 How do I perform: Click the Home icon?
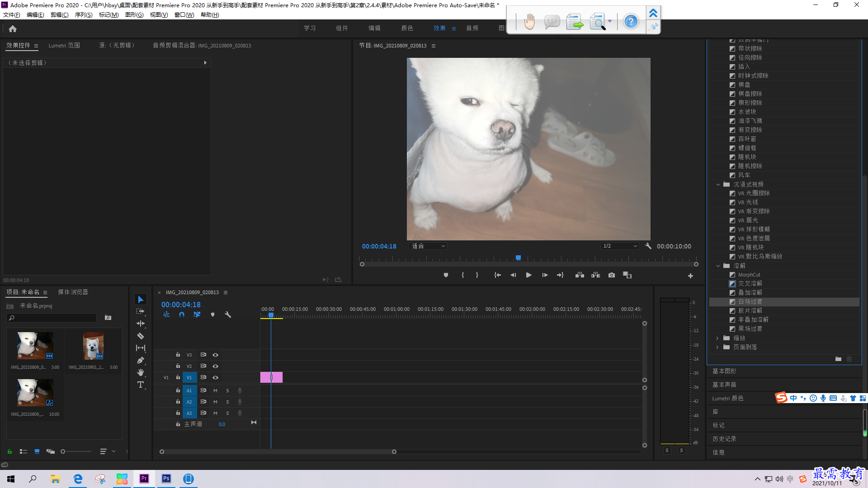[x=13, y=28]
